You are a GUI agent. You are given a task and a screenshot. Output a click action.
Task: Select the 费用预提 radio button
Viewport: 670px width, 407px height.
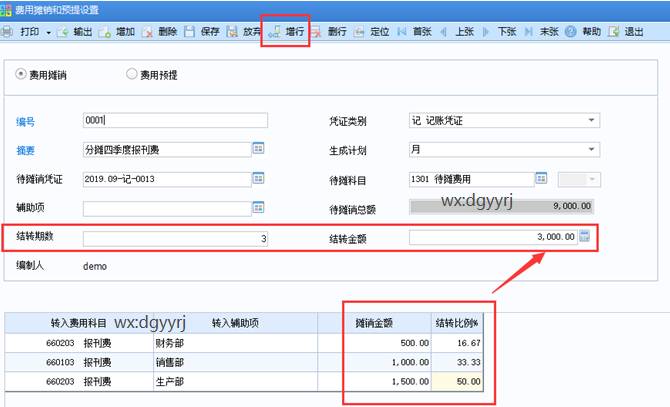(132, 74)
